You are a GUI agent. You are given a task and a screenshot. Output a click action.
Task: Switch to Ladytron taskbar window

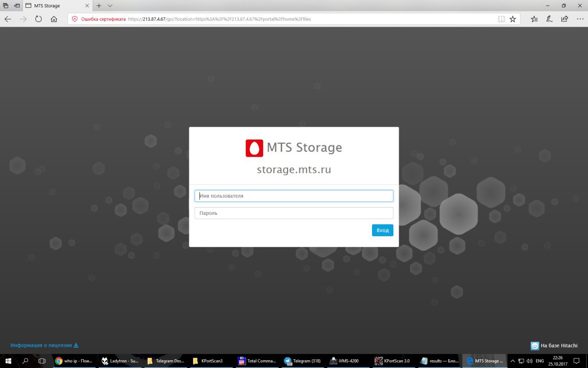119,361
